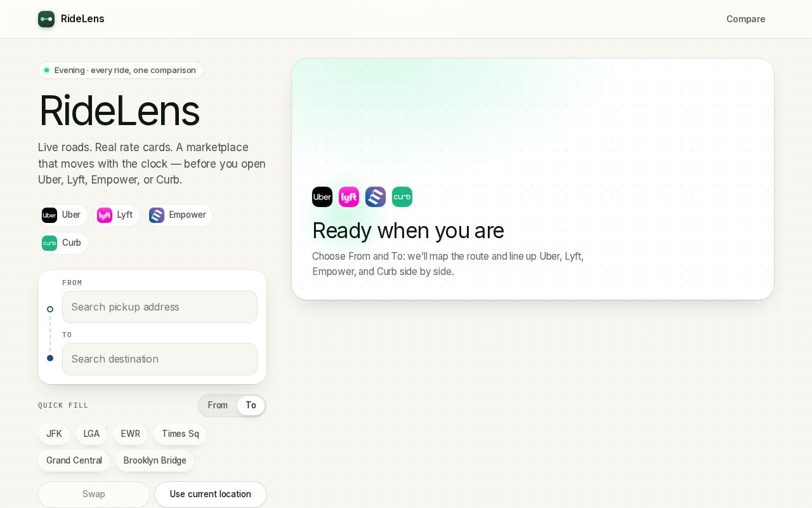Click the Lyft logo in the Ready card
812x508 pixels.
tap(349, 197)
